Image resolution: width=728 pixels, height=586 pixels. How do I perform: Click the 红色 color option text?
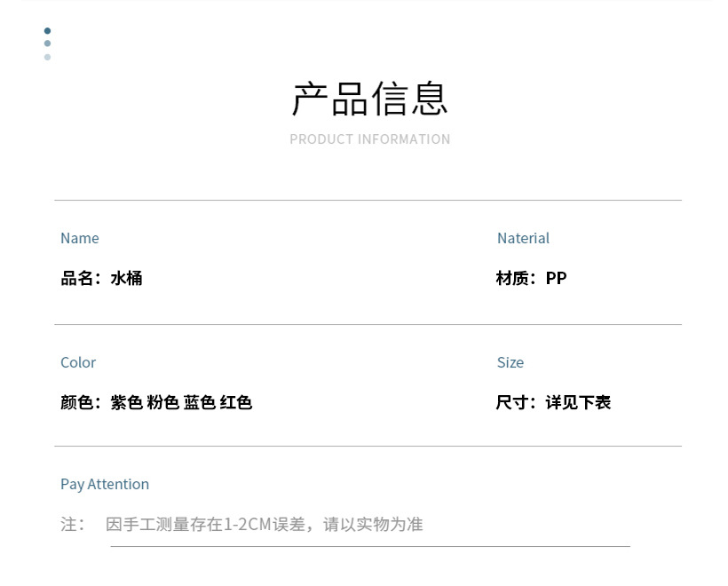236,402
